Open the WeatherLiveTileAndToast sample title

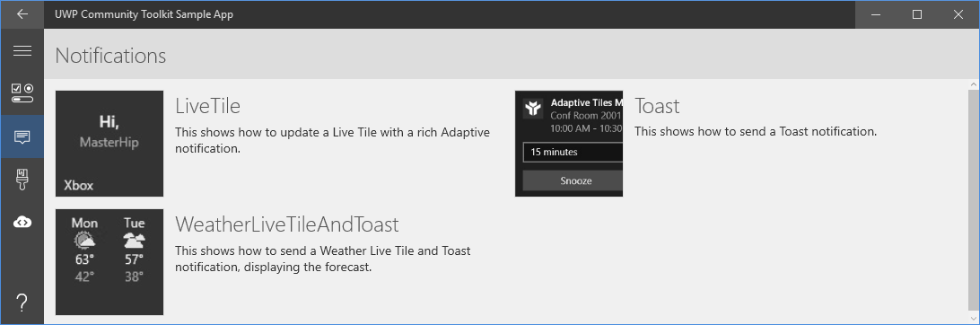coord(287,224)
